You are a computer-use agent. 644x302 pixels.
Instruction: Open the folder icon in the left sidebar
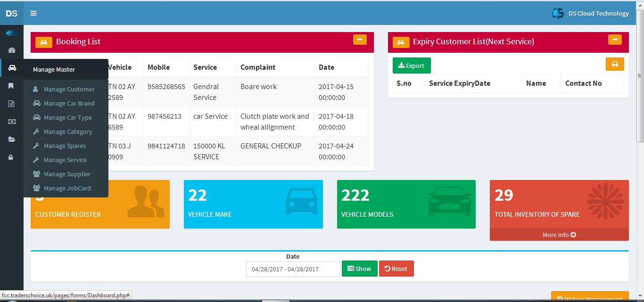click(11, 139)
